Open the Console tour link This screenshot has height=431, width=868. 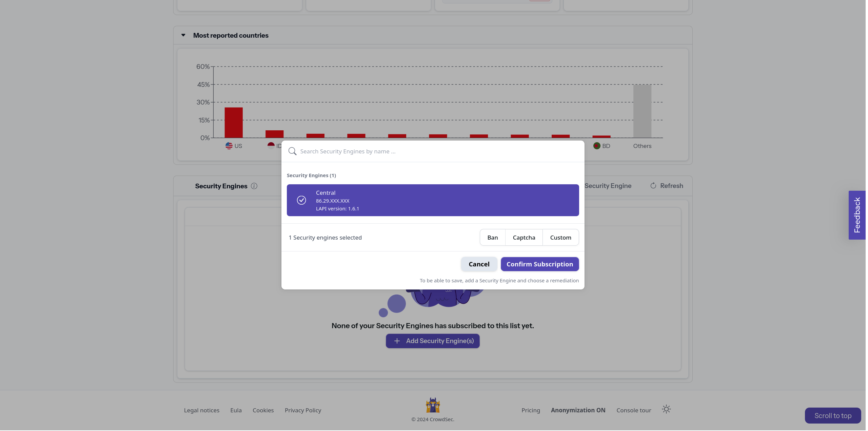pos(634,410)
